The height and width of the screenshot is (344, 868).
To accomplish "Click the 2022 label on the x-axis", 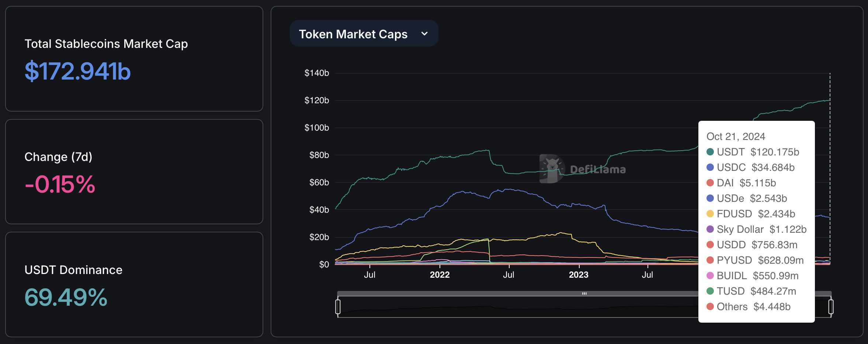I will (x=440, y=275).
